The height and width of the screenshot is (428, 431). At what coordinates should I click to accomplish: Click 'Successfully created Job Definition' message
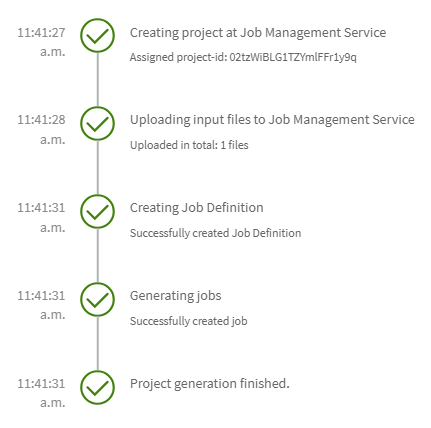coord(215,233)
